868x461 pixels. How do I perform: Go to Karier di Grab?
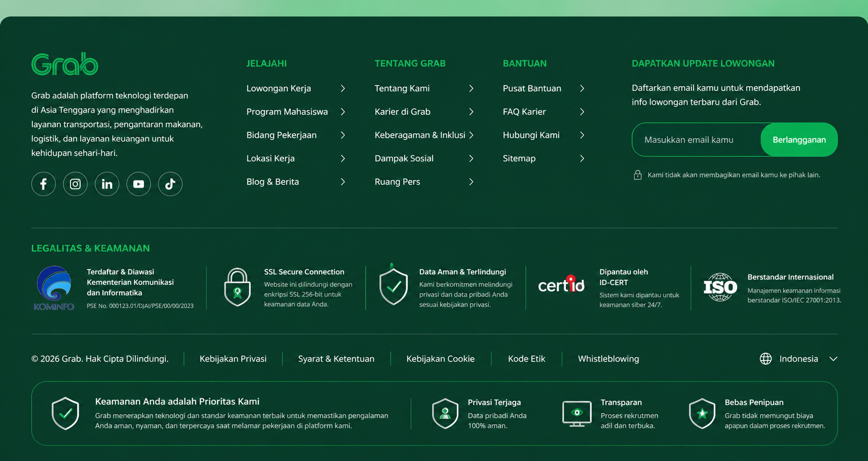(x=403, y=111)
